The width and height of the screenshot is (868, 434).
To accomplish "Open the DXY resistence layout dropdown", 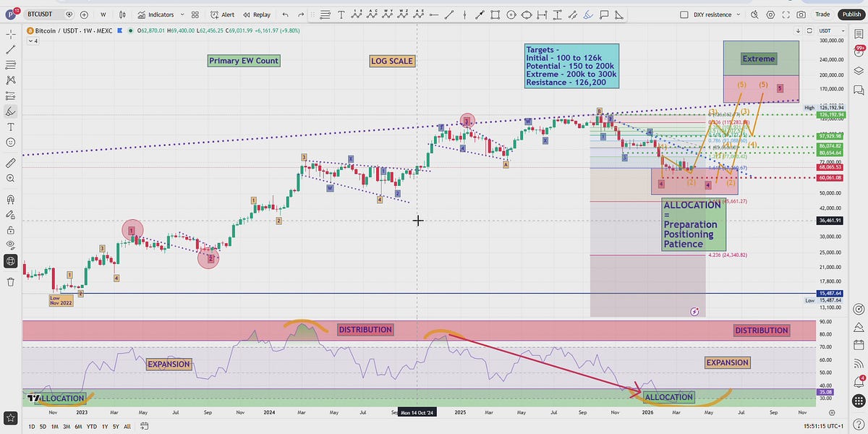I will click(x=737, y=14).
